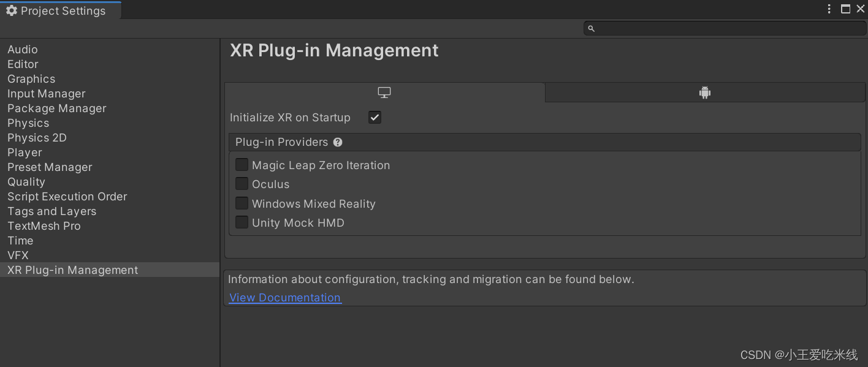Check the Windows Mixed Reality provider
This screenshot has height=367, width=868.
242,203
